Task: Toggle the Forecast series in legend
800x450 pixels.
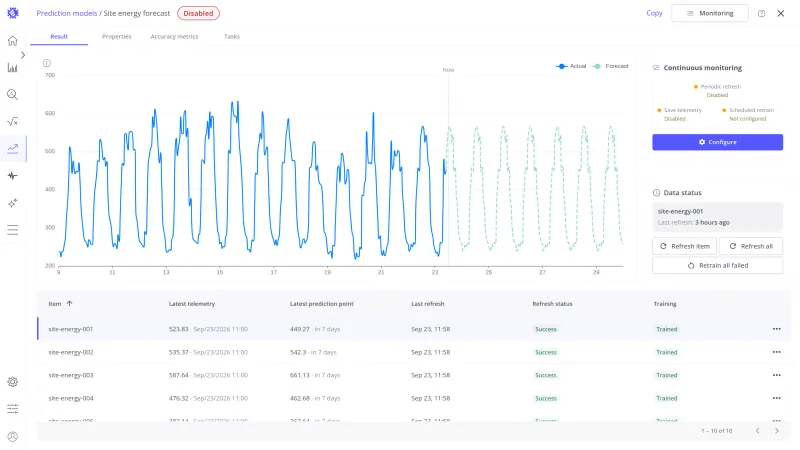Action: pyautogui.click(x=610, y=66)
